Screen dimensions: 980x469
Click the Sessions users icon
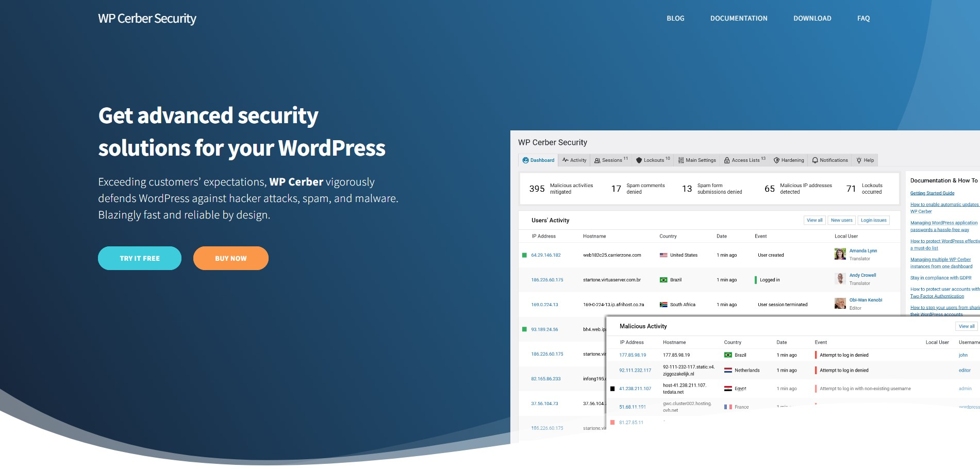pos(597,160)
